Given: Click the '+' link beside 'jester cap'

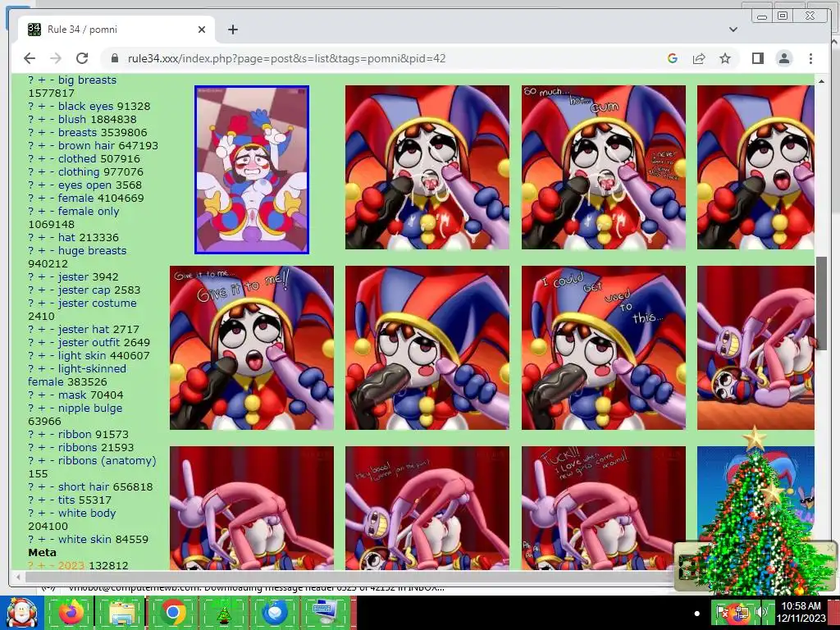Looking at the screenshot, I should 41,290.
